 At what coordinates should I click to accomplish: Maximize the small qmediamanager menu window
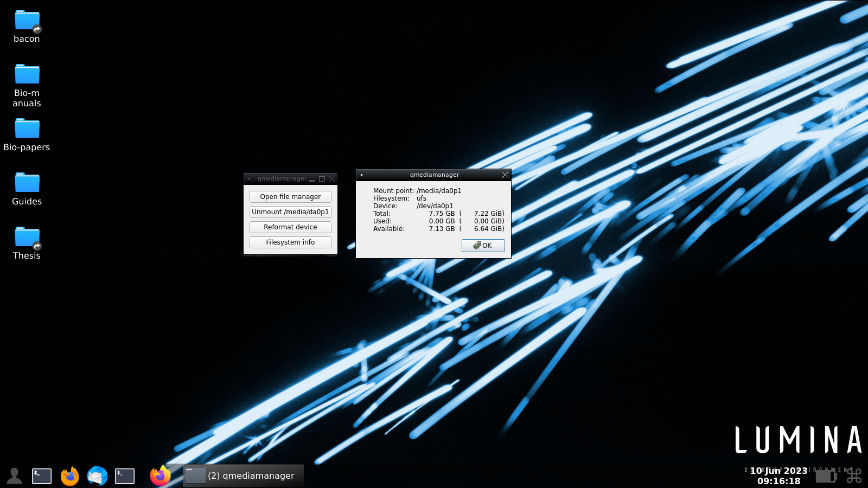[x=322, y=178]
